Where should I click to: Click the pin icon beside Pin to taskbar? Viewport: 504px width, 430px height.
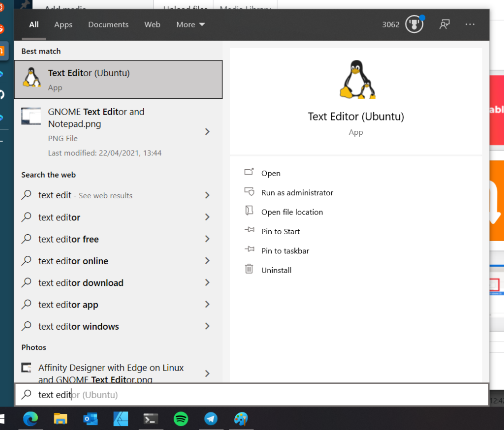(250, 249)
